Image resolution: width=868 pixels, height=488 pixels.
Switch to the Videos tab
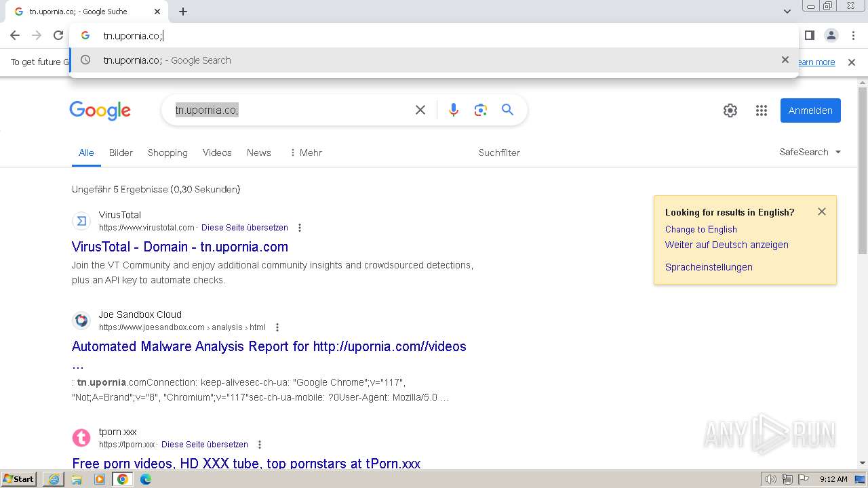click(x=217, y=152)
